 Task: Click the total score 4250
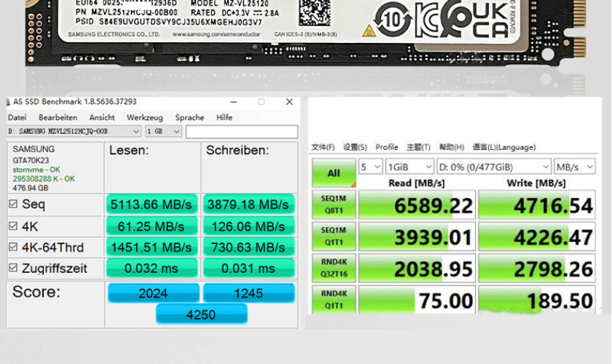201,314
